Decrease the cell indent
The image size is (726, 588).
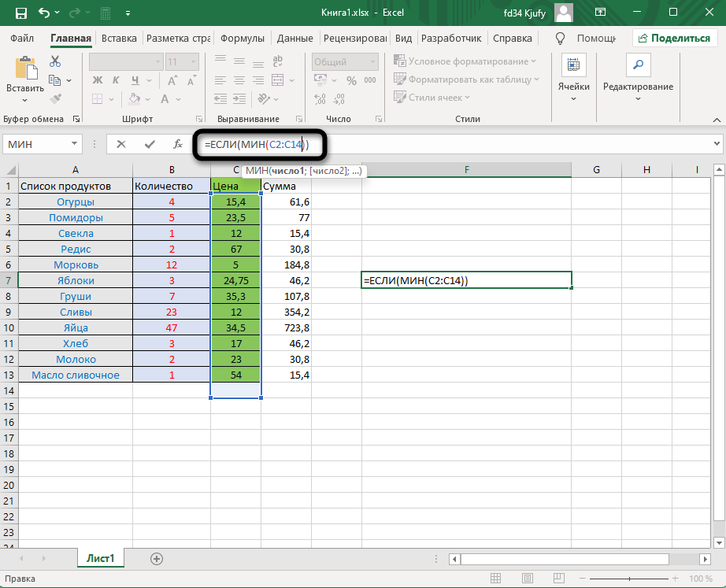(220, 98)
